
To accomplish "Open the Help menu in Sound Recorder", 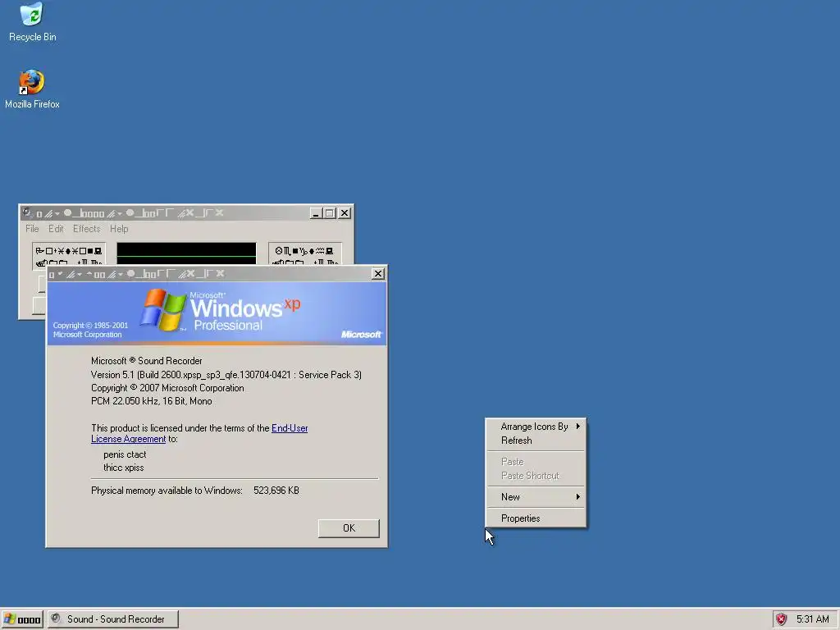I will tap(119, 229).
